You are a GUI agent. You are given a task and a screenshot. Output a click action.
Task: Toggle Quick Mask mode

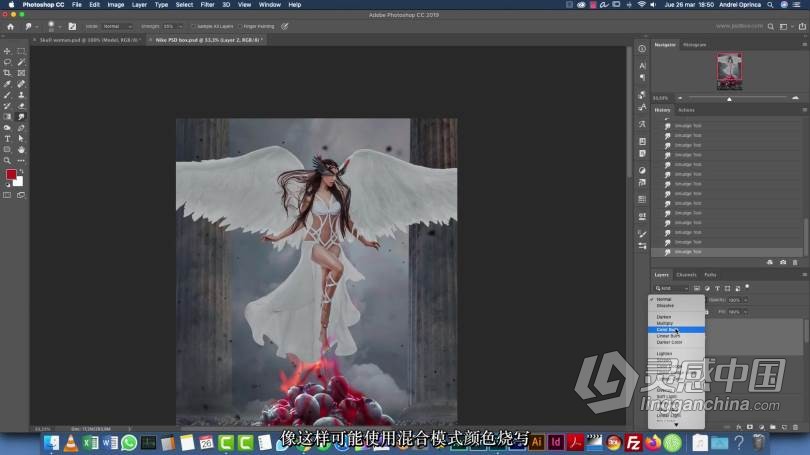[x=7, y=195]
